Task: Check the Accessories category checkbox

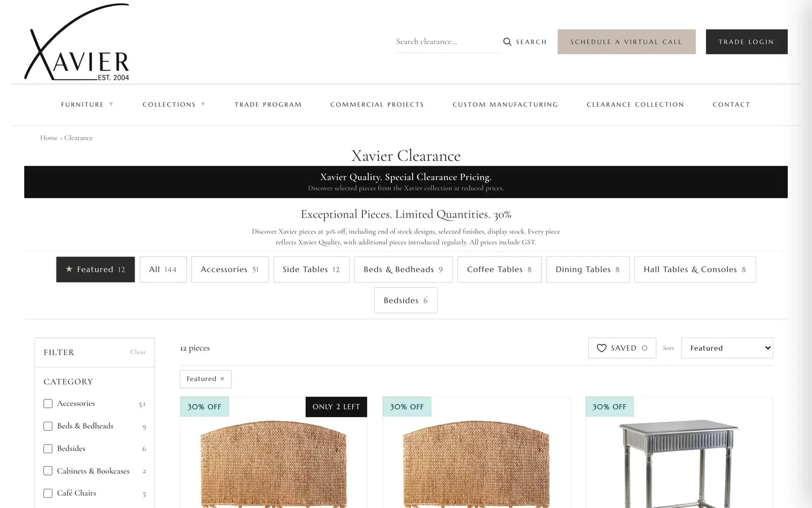Action: click(48, 403)
